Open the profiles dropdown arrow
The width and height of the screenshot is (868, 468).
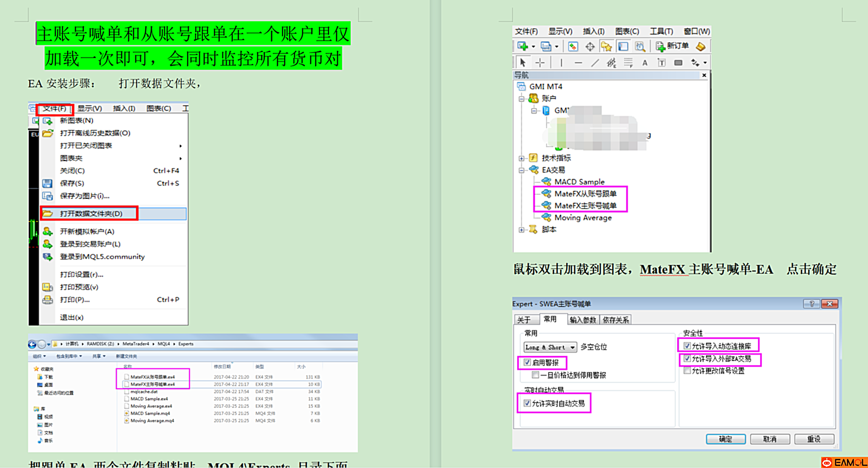click(x=557, y=47)
